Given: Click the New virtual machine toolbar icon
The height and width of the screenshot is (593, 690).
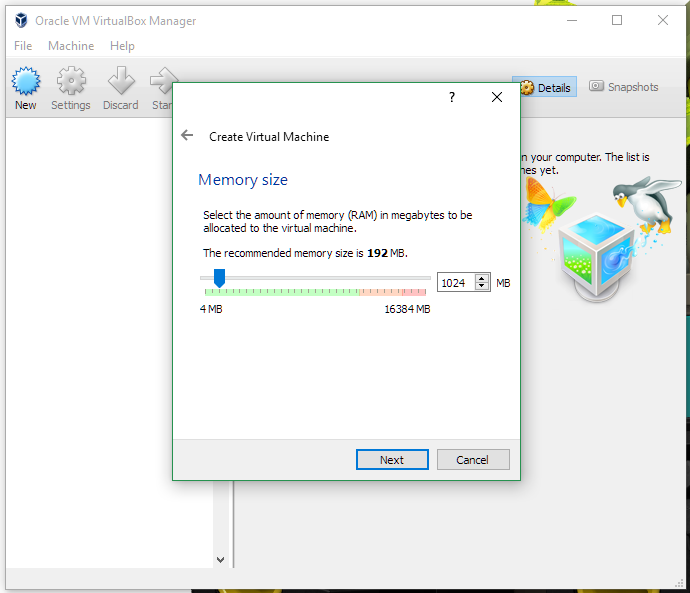Looking at the screenshot, I should [x=26, y=81].
